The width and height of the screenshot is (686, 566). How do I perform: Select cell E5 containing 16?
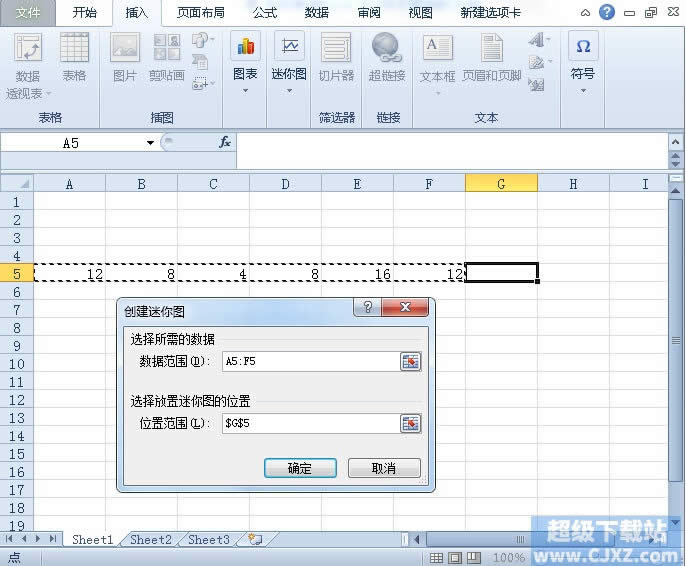click(x=357, y=274)
